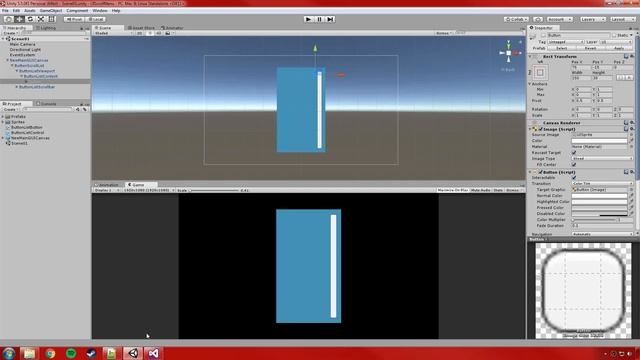Switch to the Asset Store tab
The width and height of the screenshot is (640, 360).
(x=141, y=28)
